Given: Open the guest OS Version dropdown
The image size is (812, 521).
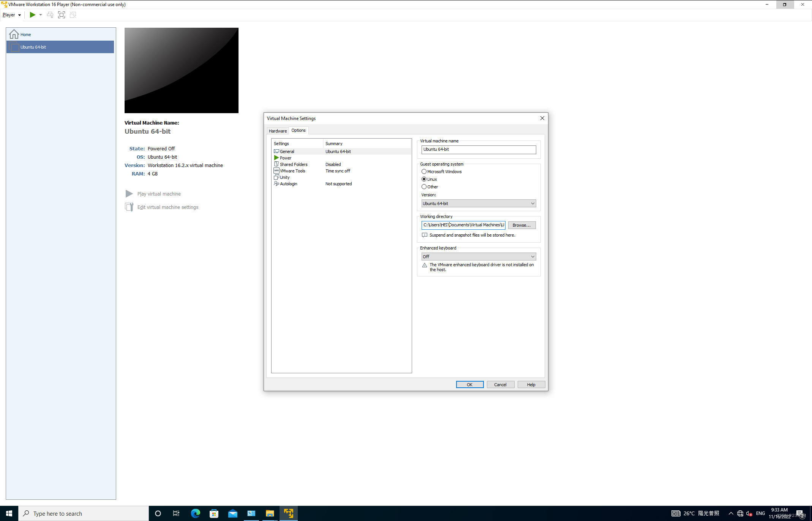Looking at the screenshot, I should point(479,204).
